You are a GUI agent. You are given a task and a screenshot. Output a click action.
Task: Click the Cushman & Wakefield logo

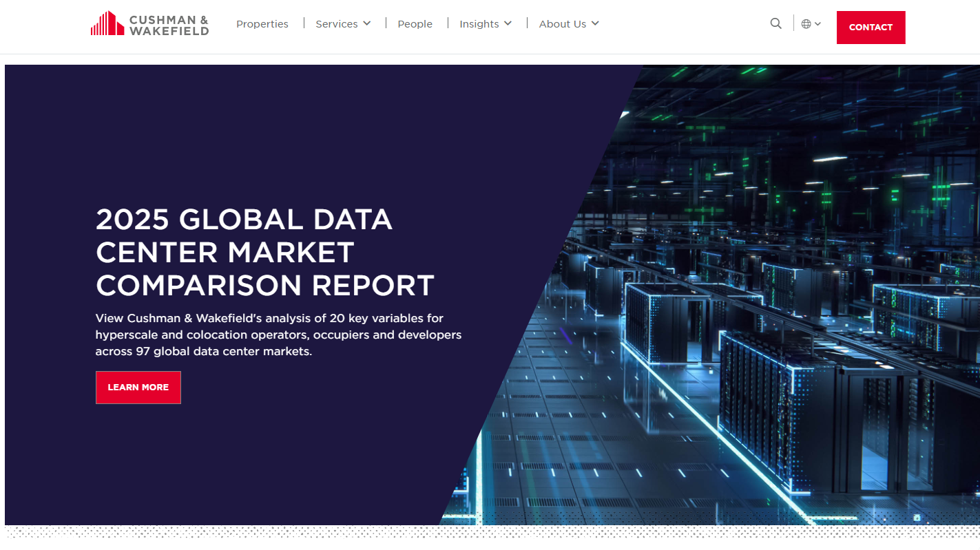point(149,23)
